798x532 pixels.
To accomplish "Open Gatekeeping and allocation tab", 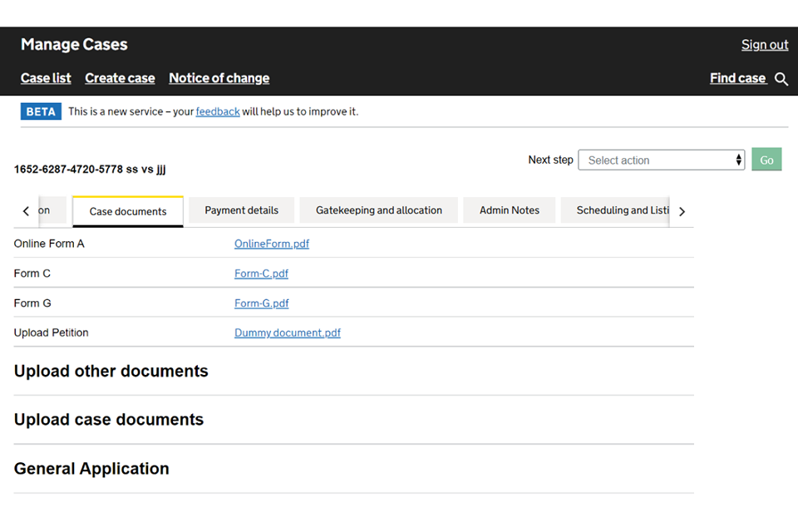I will click(x=378, y=210).
